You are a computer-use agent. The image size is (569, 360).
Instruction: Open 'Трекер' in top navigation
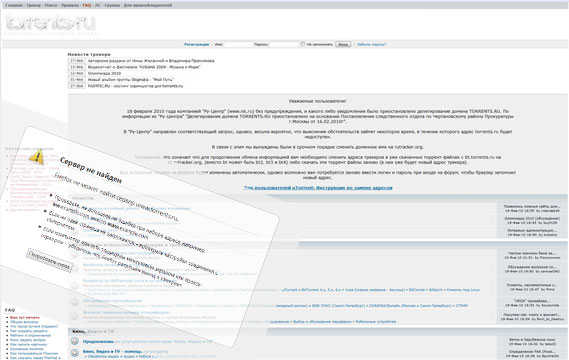coord(33,5)
